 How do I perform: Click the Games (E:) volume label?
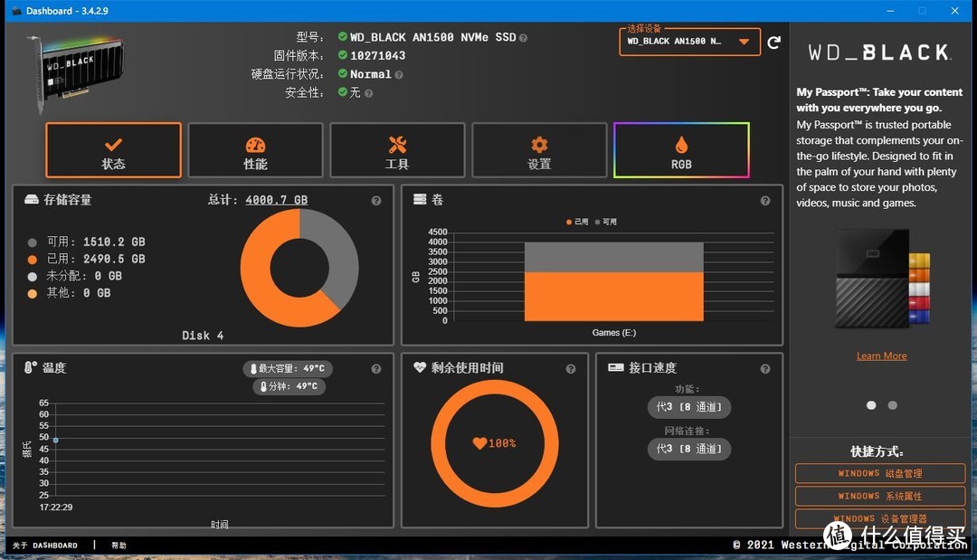(613, 333)
